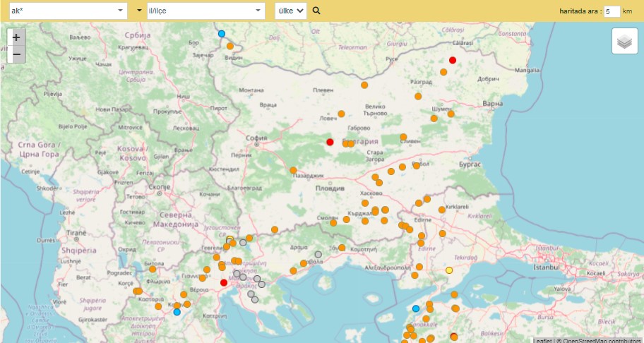Viewport: 644px width, 343px height.
Task: Click the red marker near Călărași
Action: tap(453, 60)
